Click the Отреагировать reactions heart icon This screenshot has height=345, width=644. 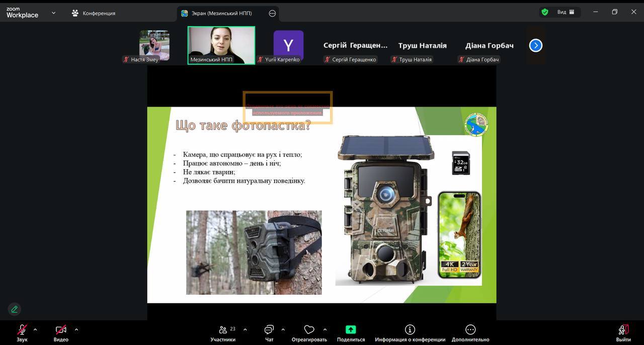point(309,330)
